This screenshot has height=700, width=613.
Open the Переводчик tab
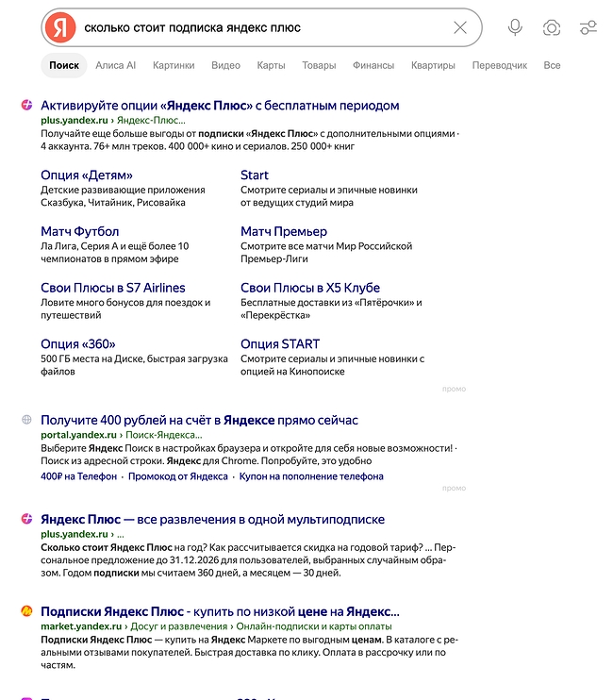(x=500, y=65)
